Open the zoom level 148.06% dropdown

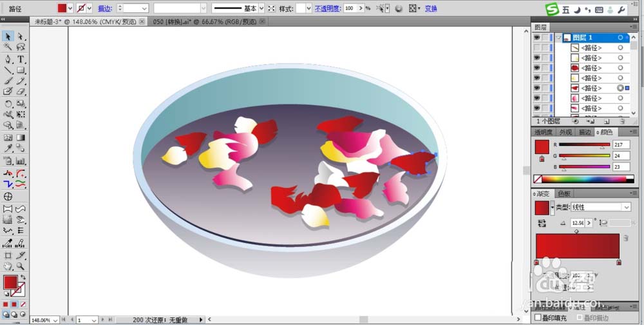click(54, 320)
